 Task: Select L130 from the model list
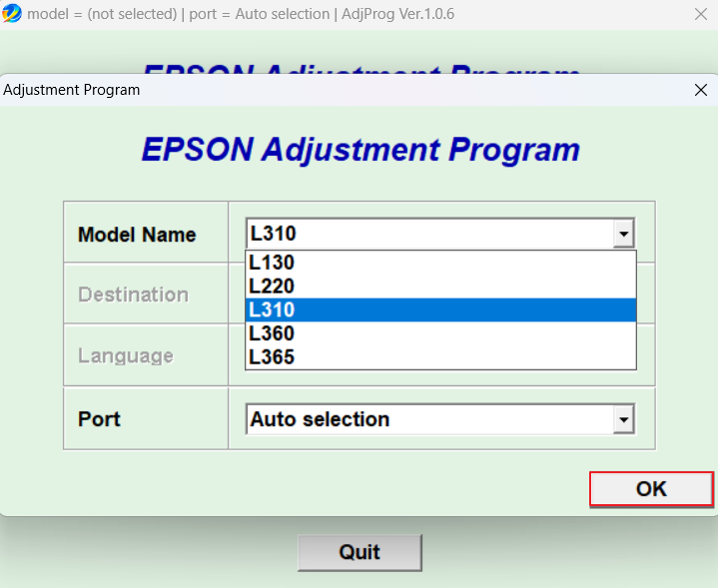click(x=439, y=263)
